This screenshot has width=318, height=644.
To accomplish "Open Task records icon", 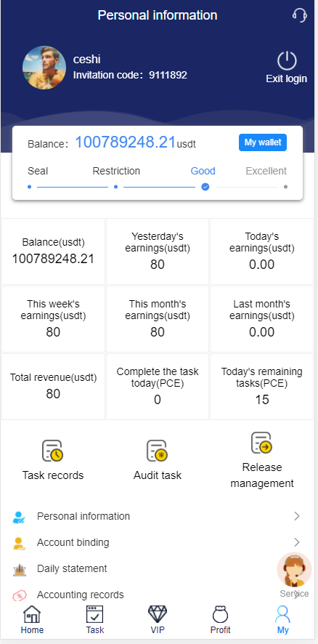I will (52, 451).
